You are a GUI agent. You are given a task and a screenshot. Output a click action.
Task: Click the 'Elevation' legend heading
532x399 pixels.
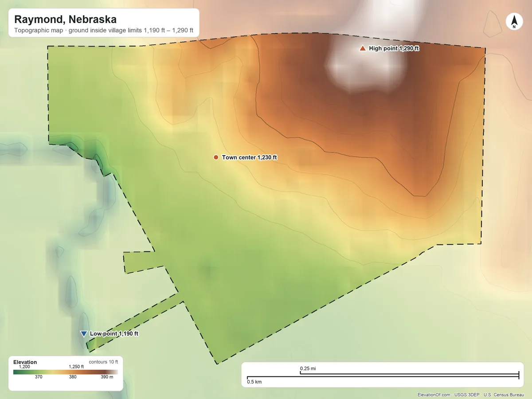pos(25,362)
